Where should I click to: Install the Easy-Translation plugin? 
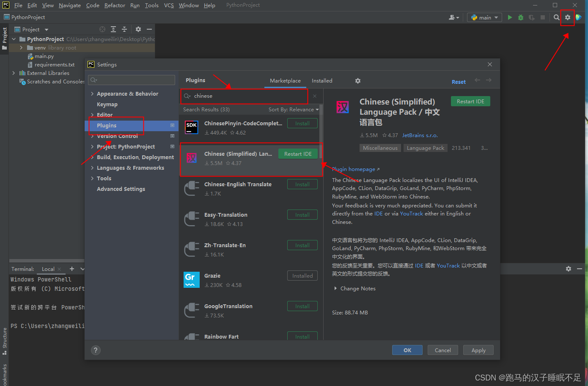click(302, 215)
